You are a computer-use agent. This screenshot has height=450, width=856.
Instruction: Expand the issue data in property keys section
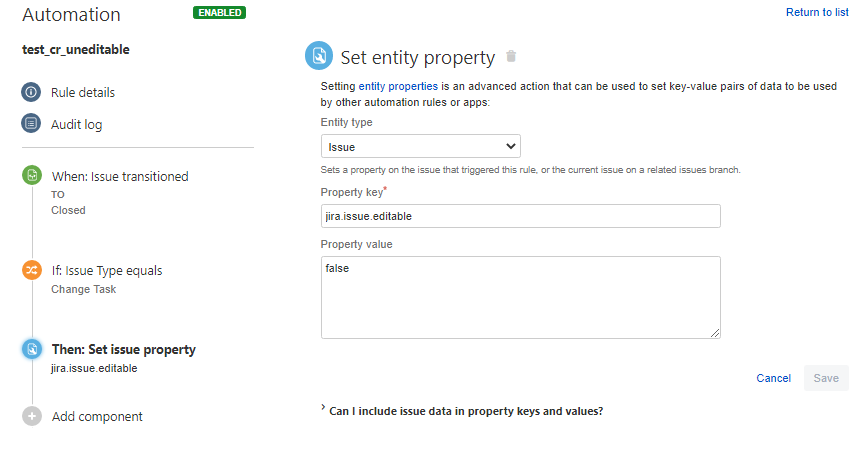[x=465, y=411]
